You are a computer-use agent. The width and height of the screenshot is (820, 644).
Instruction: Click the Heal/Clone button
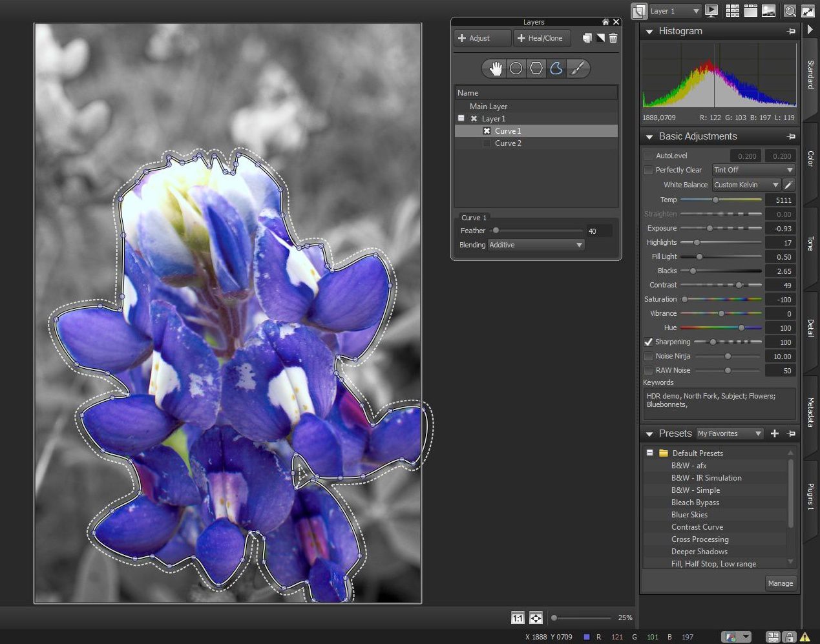[x=540, y=38]
